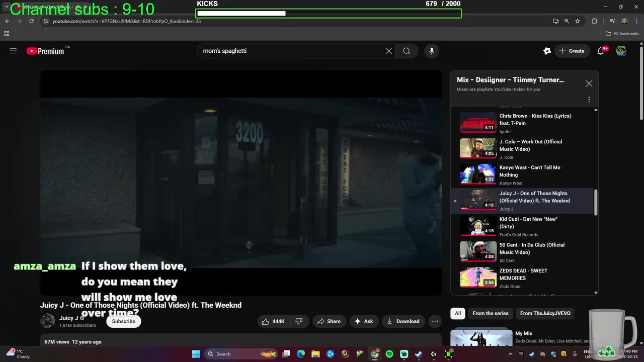This screenshot has width=644, height=362.
Task: Go to YouTube Premium home logo
Action: click(x=45, y=51)
